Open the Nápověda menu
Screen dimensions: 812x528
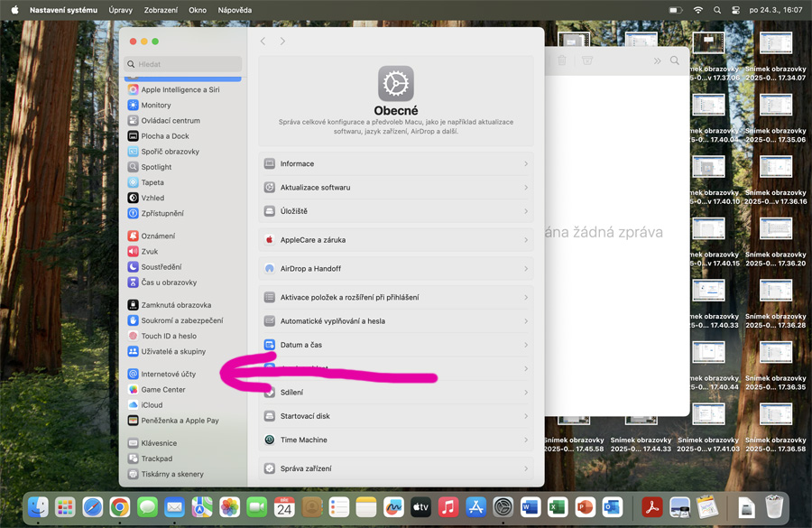click(235, 10)
